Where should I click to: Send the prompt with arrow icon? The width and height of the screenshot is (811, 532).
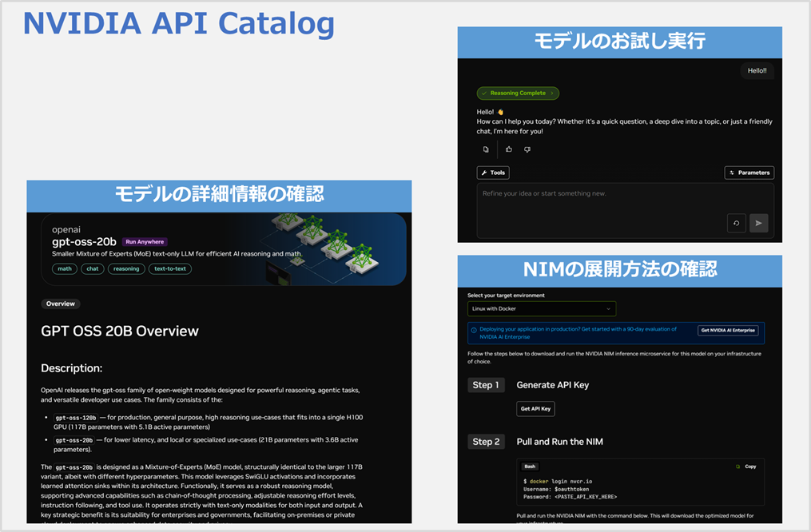click(757, 223)
